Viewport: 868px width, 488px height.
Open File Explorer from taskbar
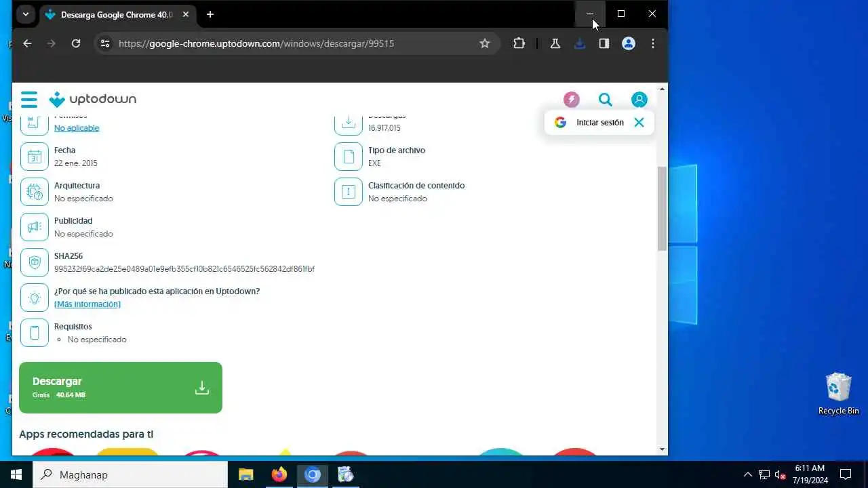pyautogui.click(x=245, y=474)
